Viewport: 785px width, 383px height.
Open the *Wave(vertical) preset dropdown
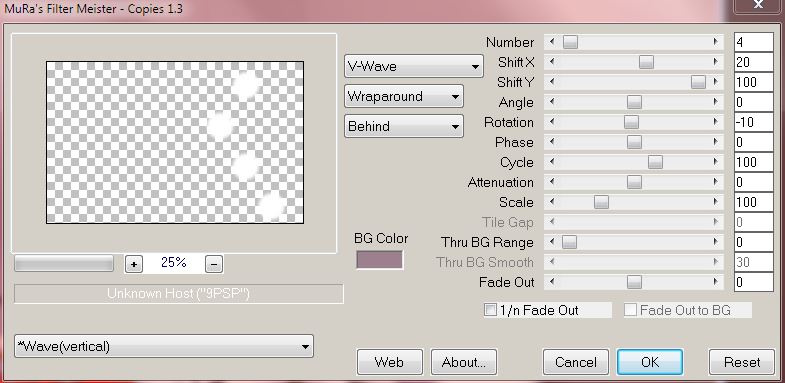coord(164,346)
